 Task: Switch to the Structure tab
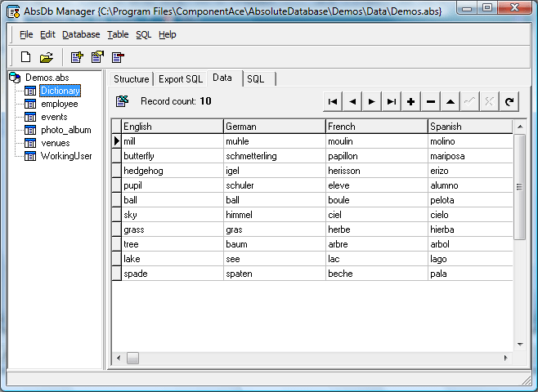(x=132, y=79)
